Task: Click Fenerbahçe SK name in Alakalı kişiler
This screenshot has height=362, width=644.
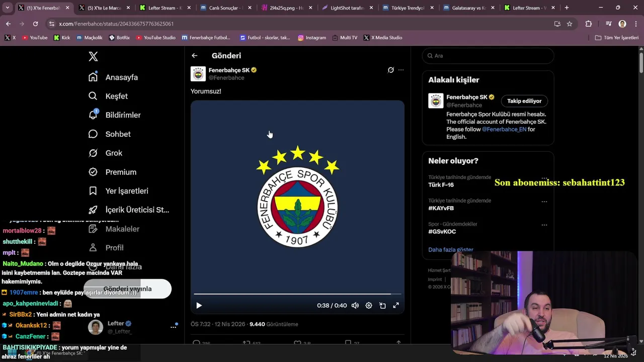Action: [x=467, y=97]
